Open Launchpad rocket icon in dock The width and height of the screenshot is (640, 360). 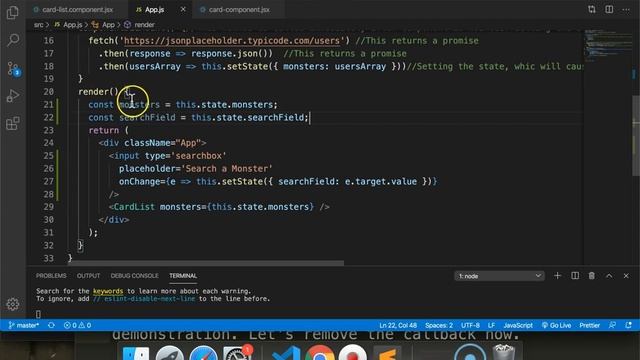(169, 353)
